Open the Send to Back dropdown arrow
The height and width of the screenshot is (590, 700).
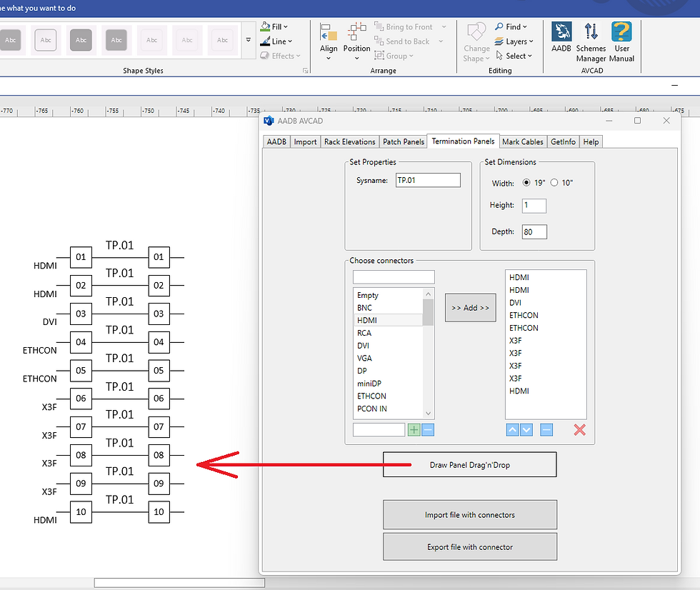point(441,41)
